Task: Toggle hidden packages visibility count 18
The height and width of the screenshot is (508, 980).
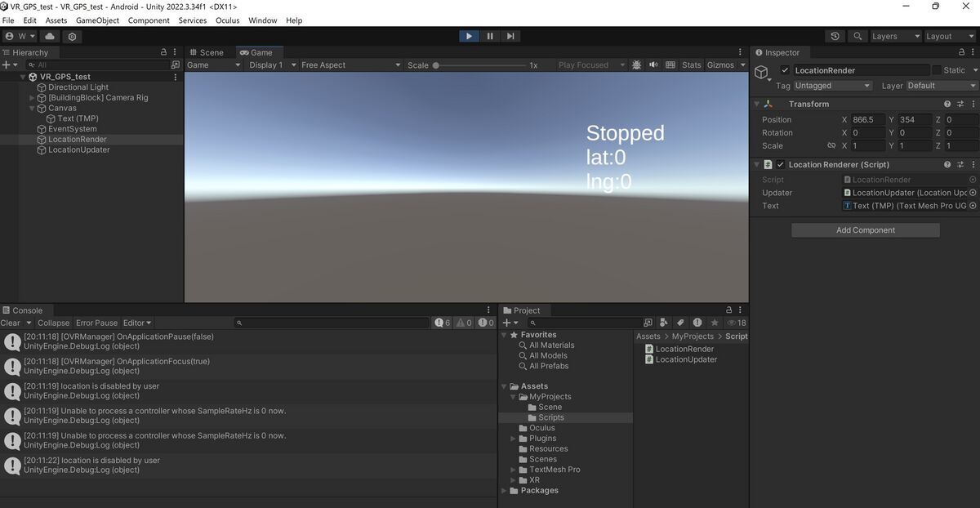Action: (x=736, y=323)
